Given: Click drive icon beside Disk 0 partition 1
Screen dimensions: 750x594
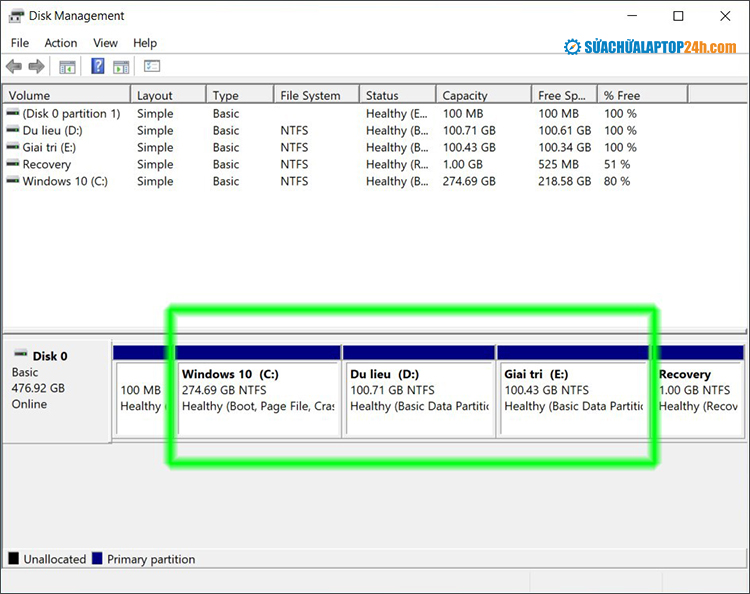Looking at the screenshot, I should (x=13, y=113).
